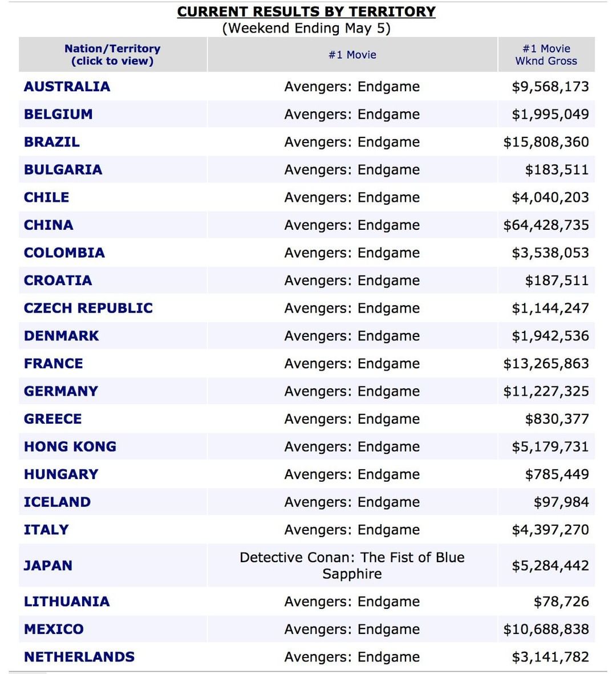The image size is (616, 674).
Task: View the CROATIA territory page
Action: [x=58, y=281]
